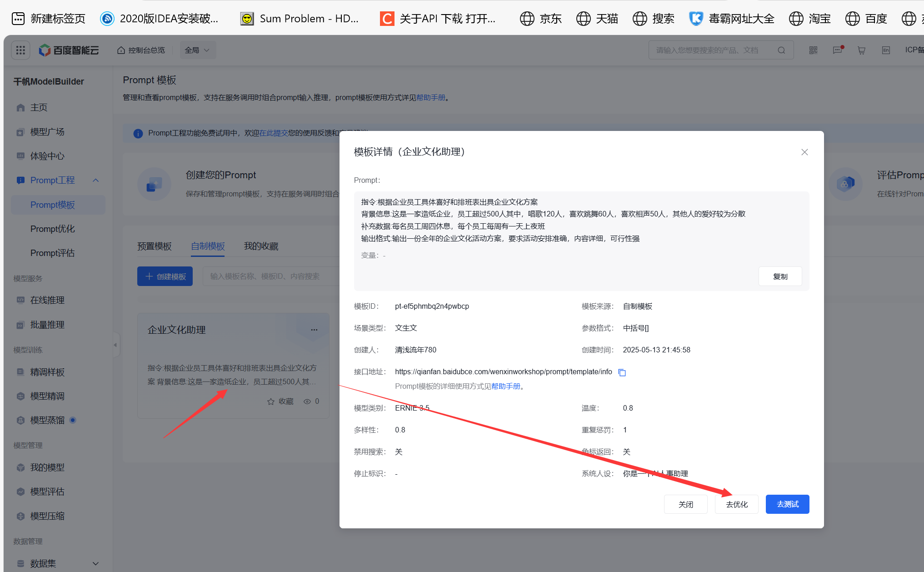The height and width of the screenshot is (572, 924).
Task: Collapse the left sidebar handle
Action: tap(115, 345)
